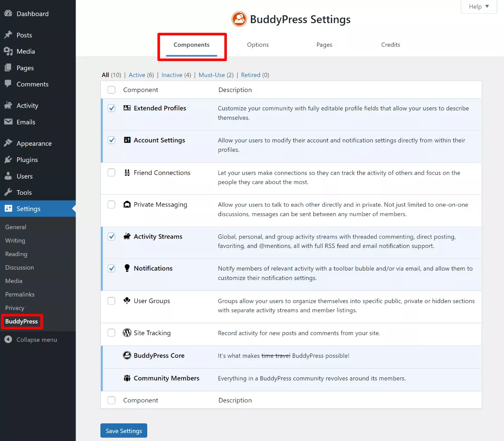504x441 pixels.
Task: Uncheck the Extended Profiles checkbox
Action: pos(112,108)
